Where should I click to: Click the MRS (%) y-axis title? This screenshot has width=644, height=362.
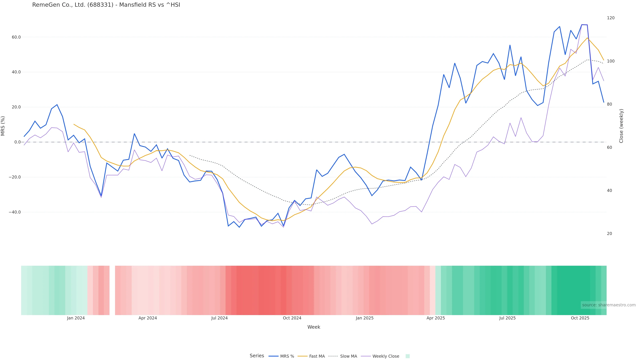(x=3, y=126)
